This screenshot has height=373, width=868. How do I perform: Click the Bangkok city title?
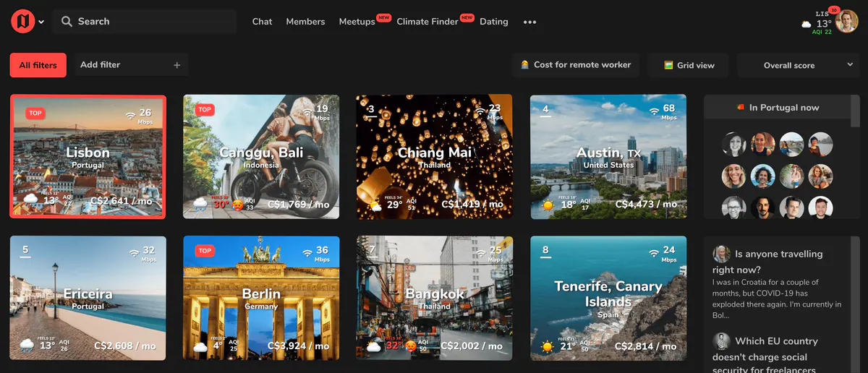[435, 294]
